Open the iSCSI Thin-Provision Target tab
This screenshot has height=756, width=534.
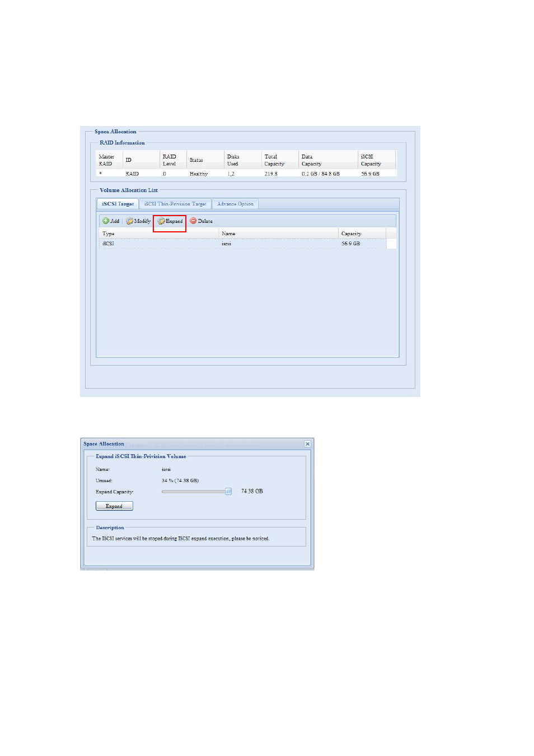[175, 204]
